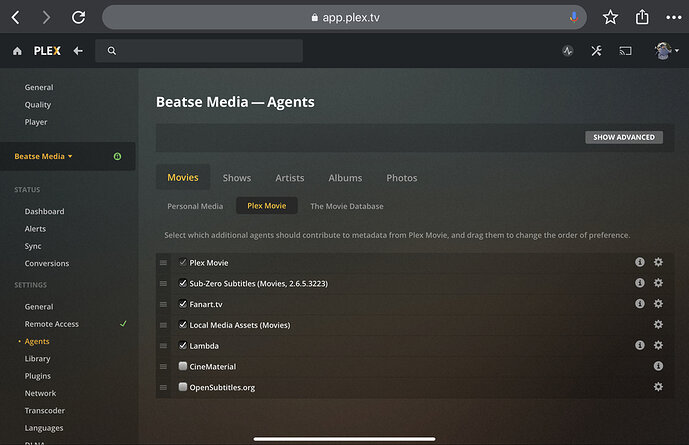The height and width of the screenshot is (445, 689).
Task: Enable the OpenSubtitles.org agent checkbox
Action: [x=183, y=387]
